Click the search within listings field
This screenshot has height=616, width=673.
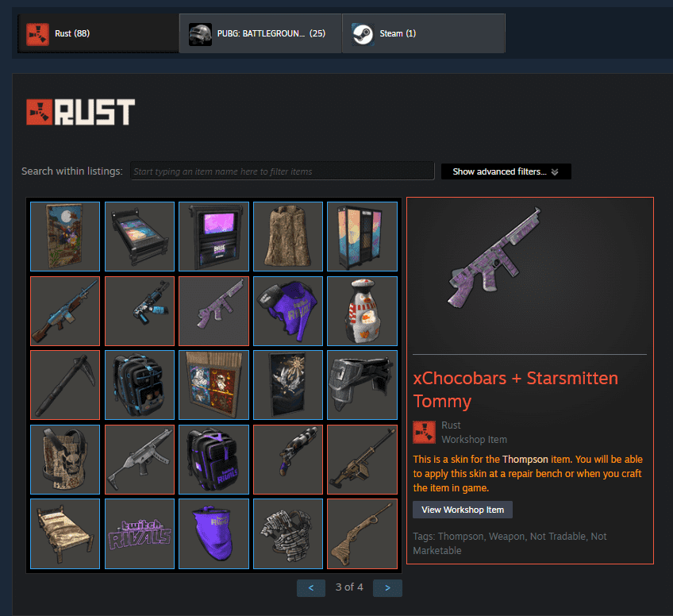pos(282,171)
